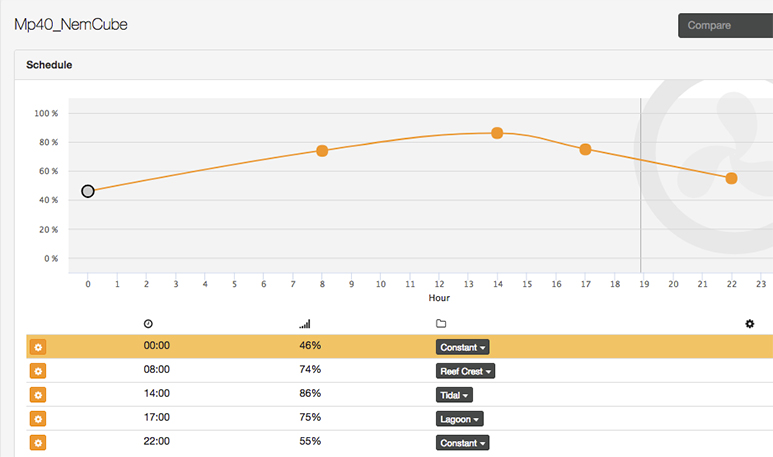Click the gear icon on the 08:00 row

pos(38,371)
